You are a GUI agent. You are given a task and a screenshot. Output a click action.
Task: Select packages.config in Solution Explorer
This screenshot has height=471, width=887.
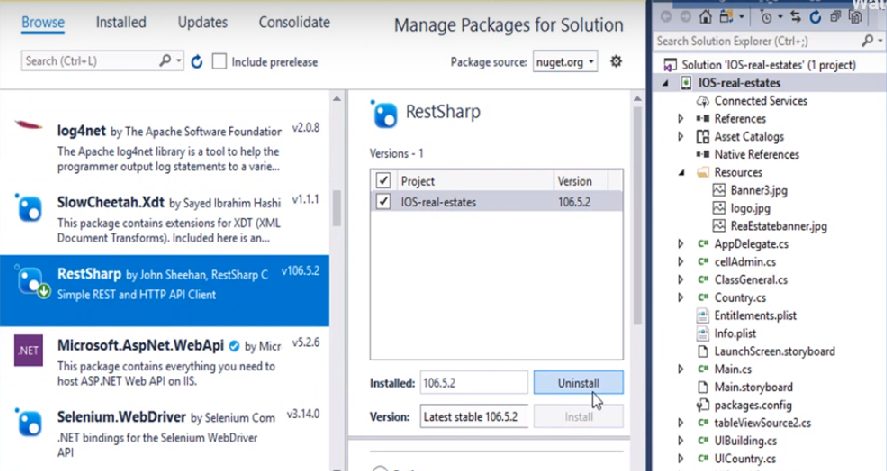tap(753, 405)
